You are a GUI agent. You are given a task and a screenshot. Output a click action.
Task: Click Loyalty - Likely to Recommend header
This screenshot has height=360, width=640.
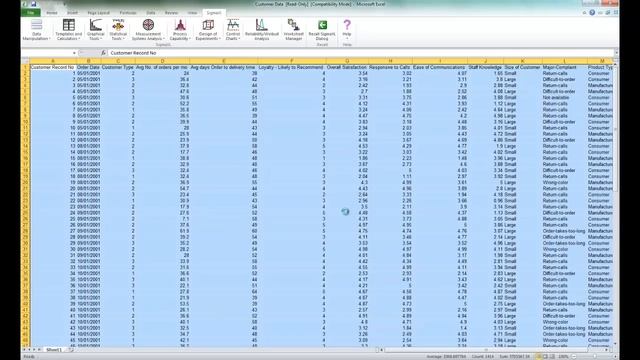pyautogui.click(x=291, y=67)
